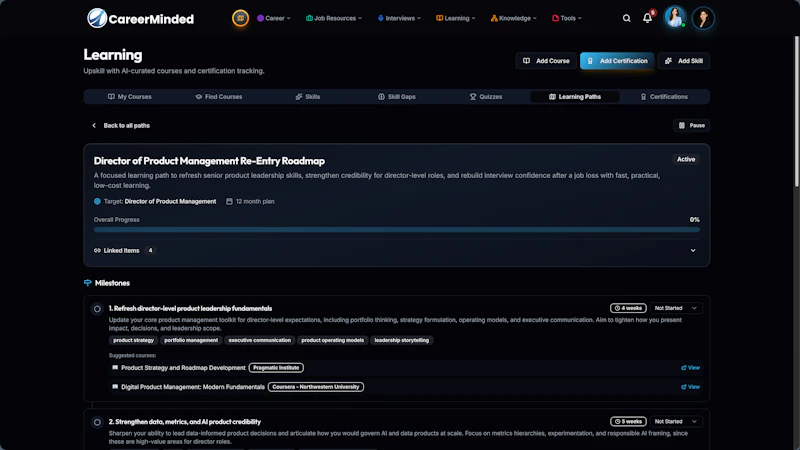The height and width of the screenshot is (450, 800).
Task: Click the overall progress bar
Action: [x=396, y=230]
